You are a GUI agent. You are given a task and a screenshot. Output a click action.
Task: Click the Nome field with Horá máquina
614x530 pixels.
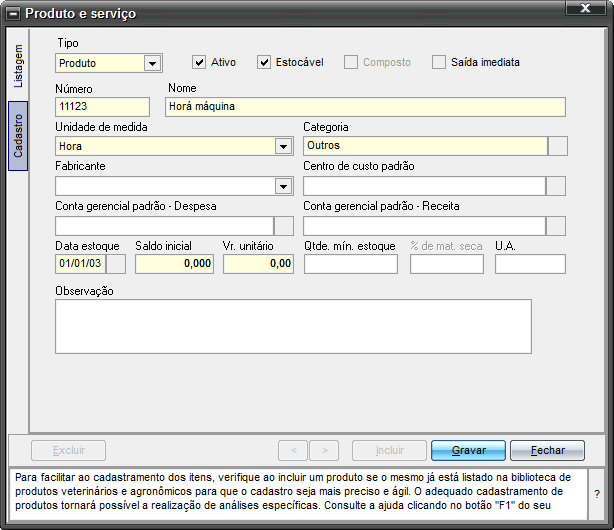pos(365,107)
